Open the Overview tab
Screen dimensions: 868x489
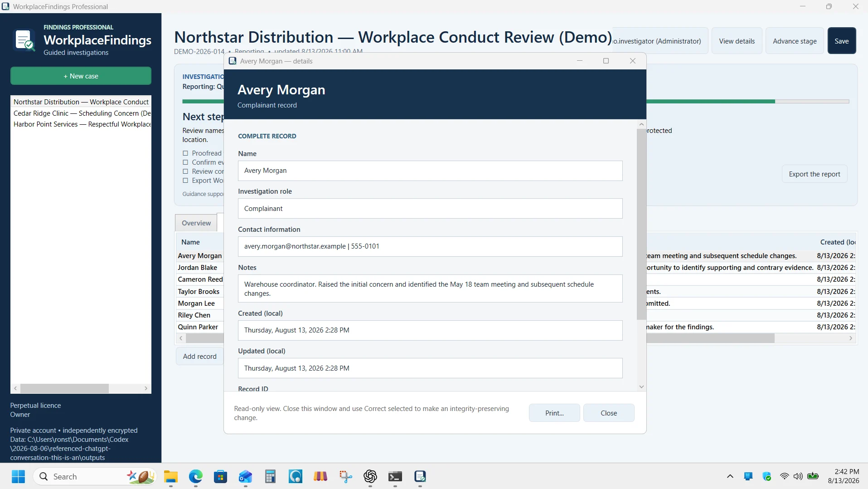196,223
